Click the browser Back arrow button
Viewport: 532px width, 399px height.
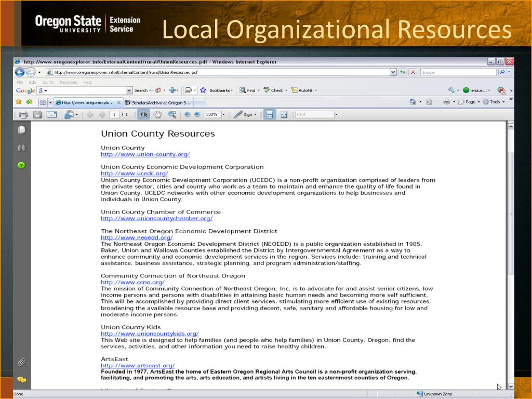click(x=20, y=72)
